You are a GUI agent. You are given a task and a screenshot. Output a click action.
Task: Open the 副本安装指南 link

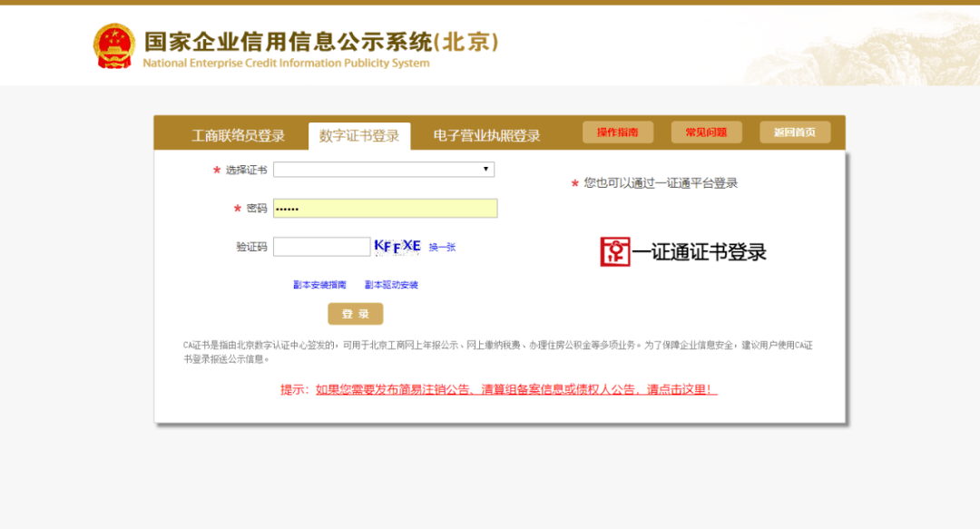319,285
